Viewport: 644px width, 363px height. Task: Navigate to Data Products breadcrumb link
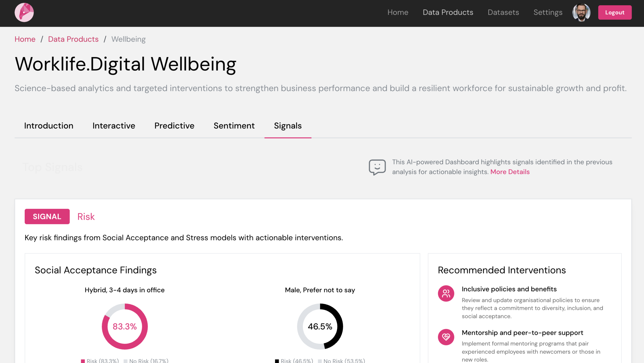point(73,39)
